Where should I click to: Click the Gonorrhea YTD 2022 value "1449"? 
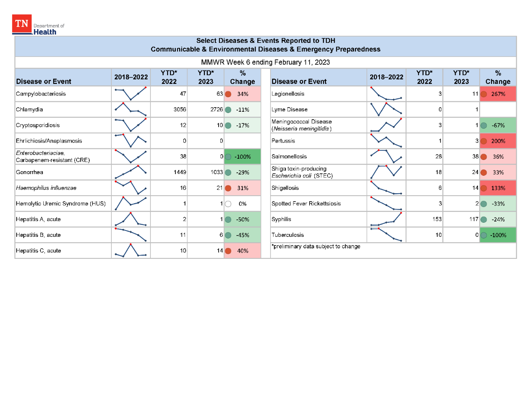pyautogui.click(x=180, y=172)
